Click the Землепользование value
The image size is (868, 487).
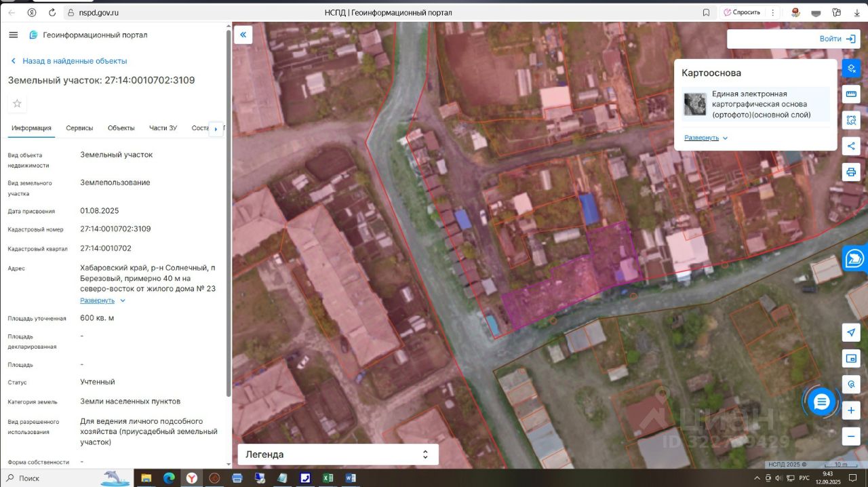[115, 182]
